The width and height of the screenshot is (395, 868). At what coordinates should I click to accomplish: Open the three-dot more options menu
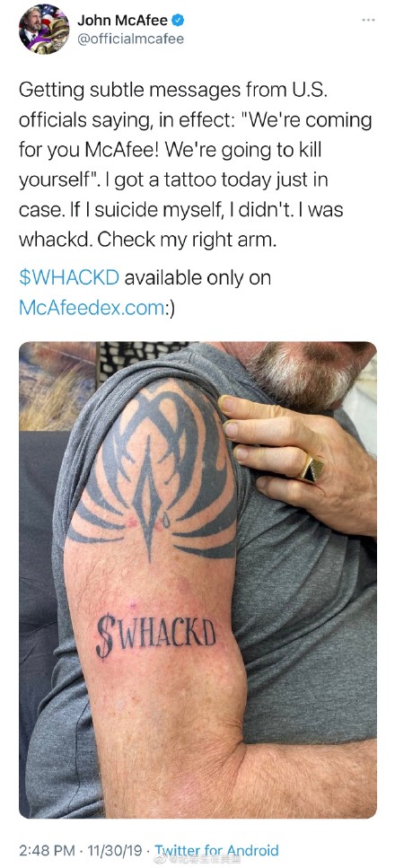click(368, 20)
